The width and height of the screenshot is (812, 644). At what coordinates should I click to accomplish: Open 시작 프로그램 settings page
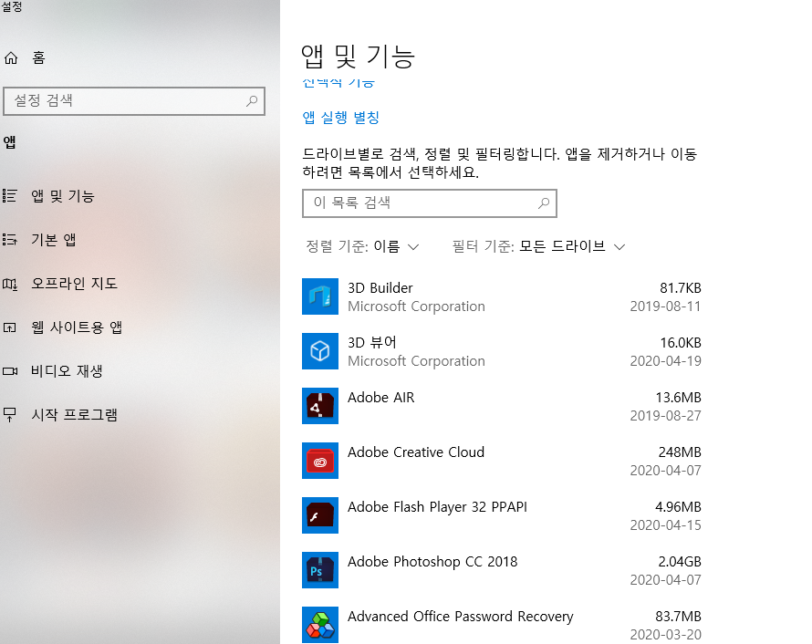[x=74, y=415]
